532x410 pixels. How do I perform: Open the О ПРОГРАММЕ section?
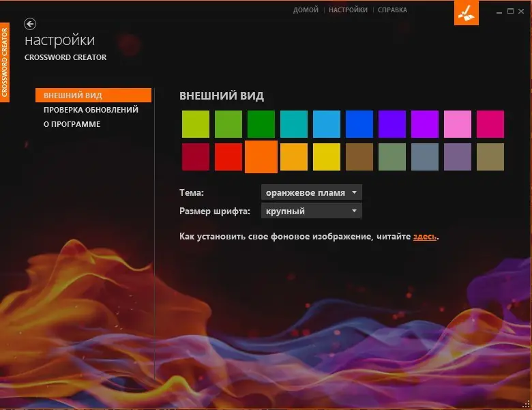(72, 124)
